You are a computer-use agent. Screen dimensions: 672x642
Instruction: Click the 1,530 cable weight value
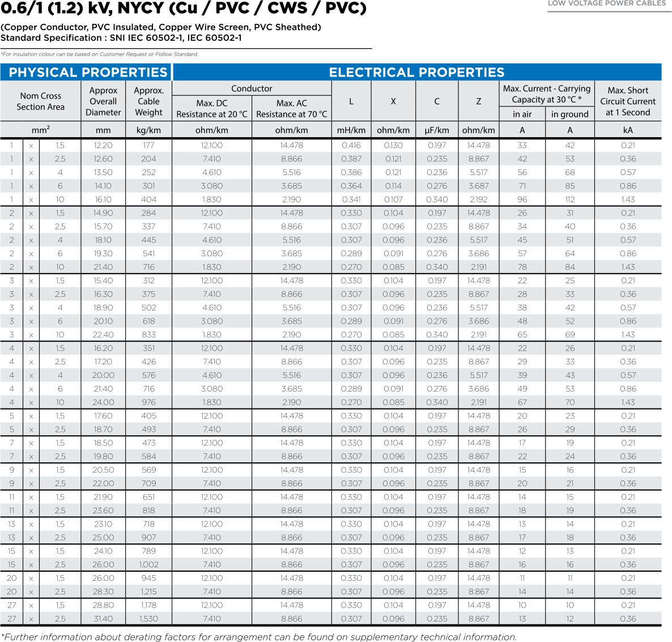pos(148,619)
